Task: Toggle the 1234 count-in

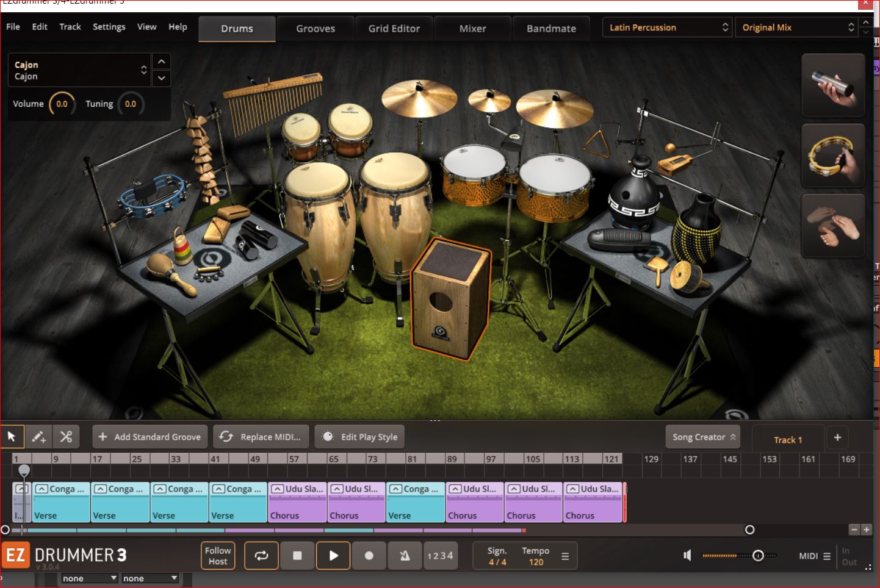Action: click(x=440, y=556)
